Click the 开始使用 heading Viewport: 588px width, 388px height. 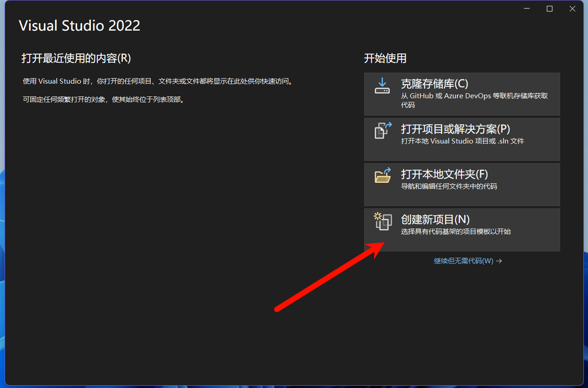tap(385, 58)
